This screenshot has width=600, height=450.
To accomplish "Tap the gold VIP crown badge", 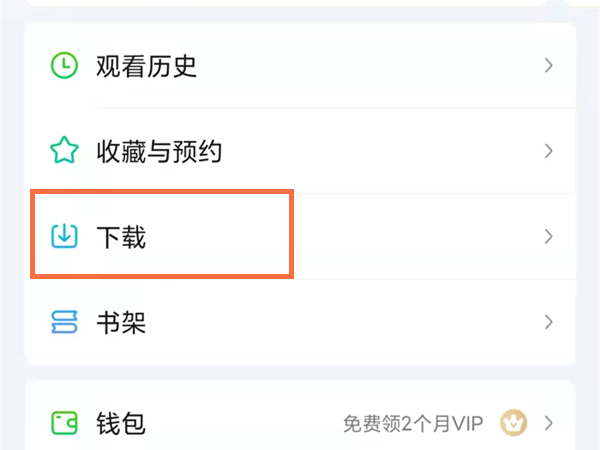I will [x=511, y=422].
